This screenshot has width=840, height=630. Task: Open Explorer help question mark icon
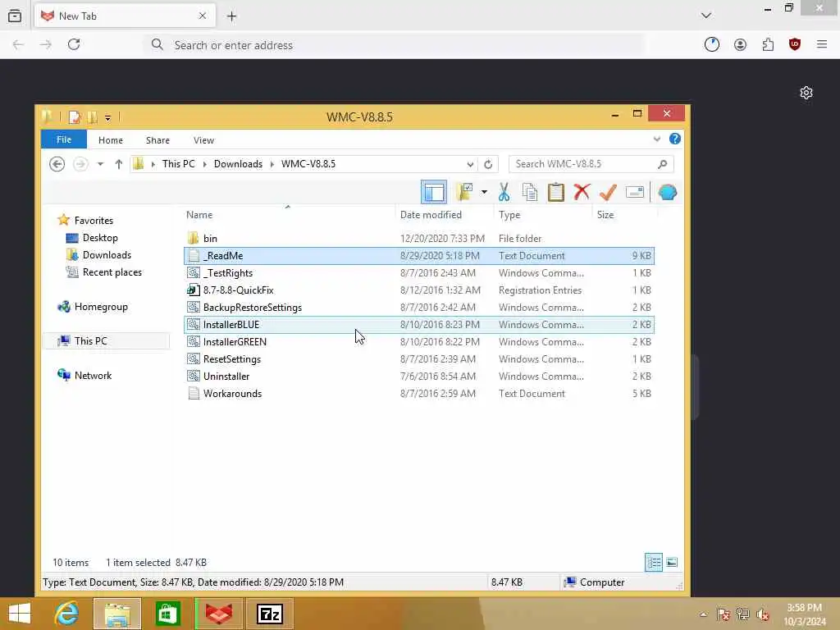pos(675,139)
